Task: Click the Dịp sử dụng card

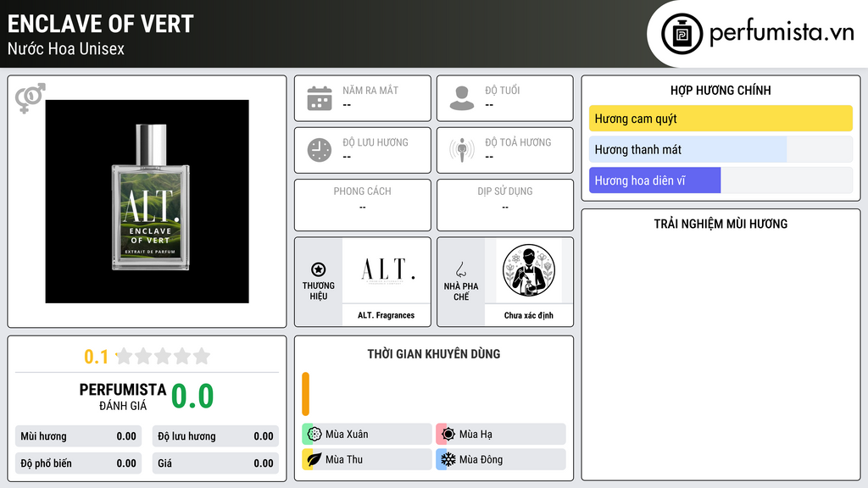Action: [x=505, y=205]
